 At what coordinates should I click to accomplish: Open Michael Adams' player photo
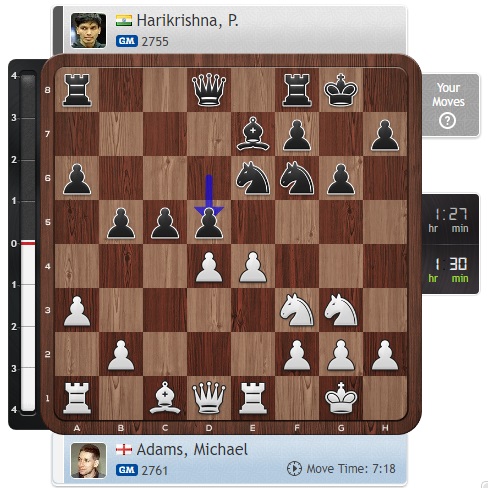pyautogui.click(x=89, y=460)
